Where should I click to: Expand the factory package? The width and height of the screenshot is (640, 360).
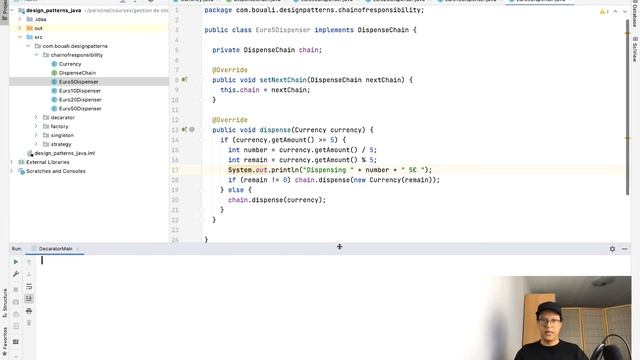pos(36,127)
